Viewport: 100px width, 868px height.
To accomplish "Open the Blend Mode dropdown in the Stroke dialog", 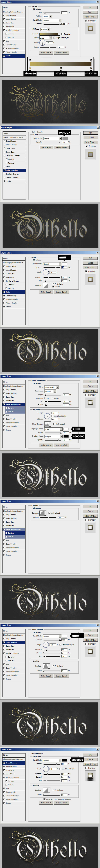I will click(x=52, y=21).
